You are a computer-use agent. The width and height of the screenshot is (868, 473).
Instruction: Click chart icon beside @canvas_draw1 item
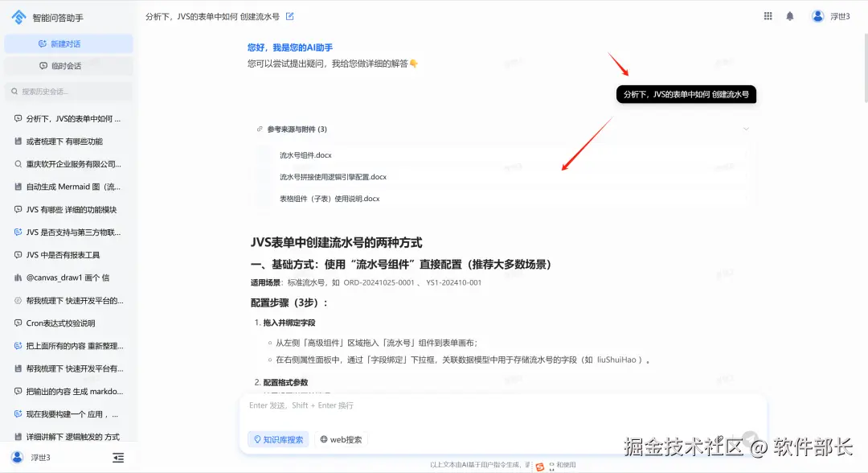(x=18, y=278)
